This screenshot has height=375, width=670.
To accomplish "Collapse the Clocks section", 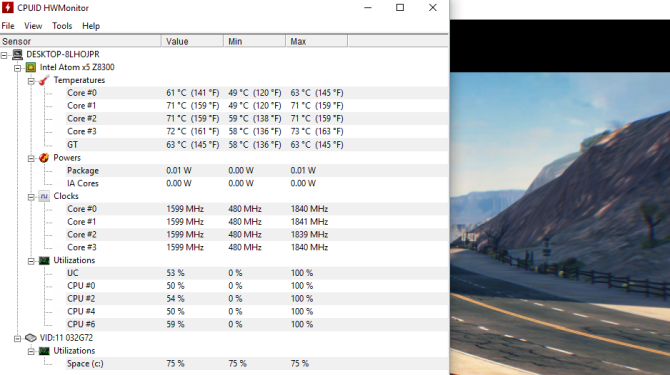I will [x=31, y=197].
